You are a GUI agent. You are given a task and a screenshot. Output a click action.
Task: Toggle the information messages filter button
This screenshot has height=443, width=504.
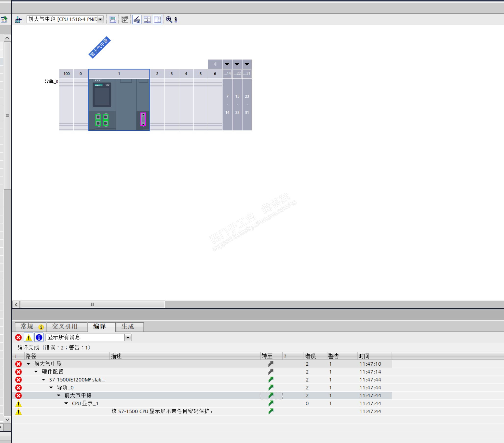click(39, 337)
